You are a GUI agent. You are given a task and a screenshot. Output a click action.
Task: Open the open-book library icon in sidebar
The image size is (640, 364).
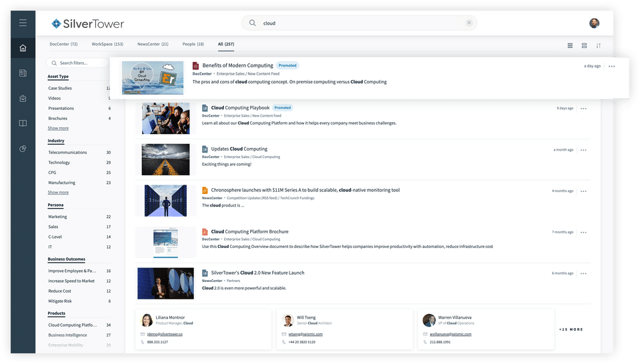[23, 123]
